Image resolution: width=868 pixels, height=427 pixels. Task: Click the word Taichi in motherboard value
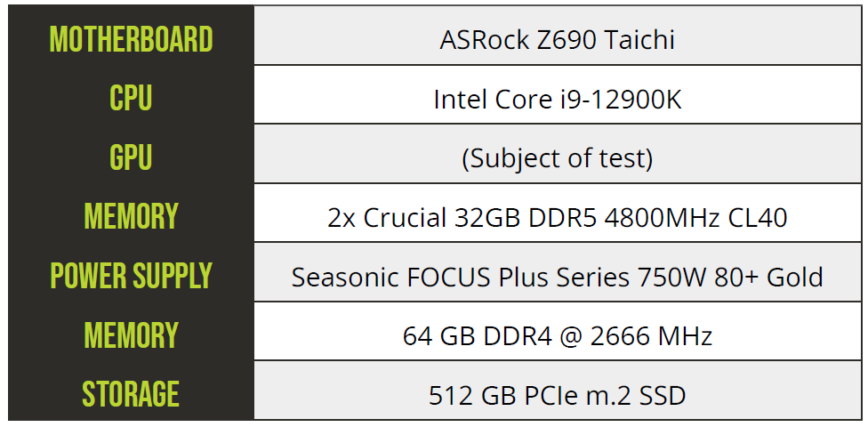[x=640, y=40]
